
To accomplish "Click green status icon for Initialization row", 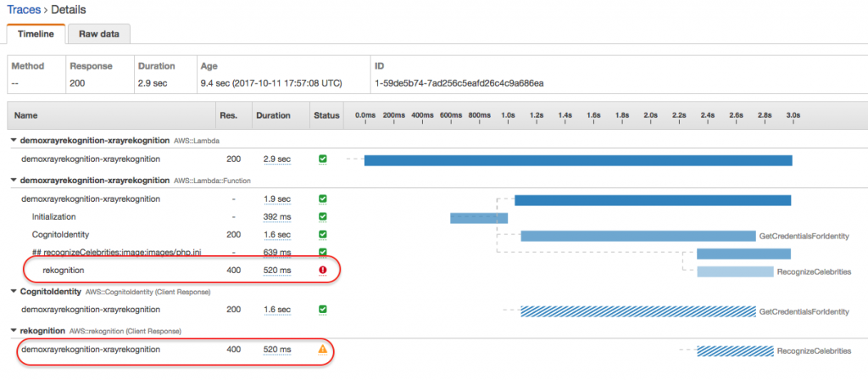I will point(323,216).
